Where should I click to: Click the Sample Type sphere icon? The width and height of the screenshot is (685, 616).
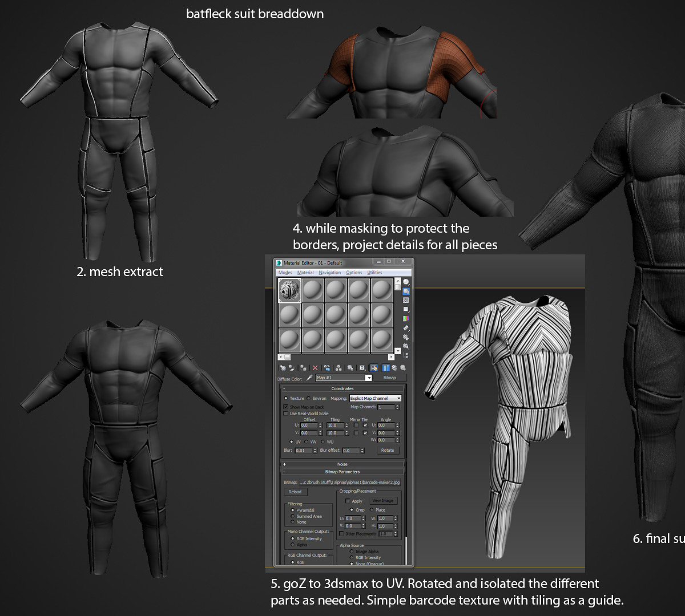[x=406, y=282]
